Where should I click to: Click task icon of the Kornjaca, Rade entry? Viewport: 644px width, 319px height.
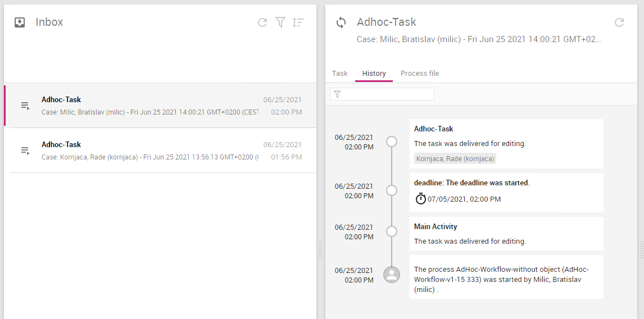[25, 151]
